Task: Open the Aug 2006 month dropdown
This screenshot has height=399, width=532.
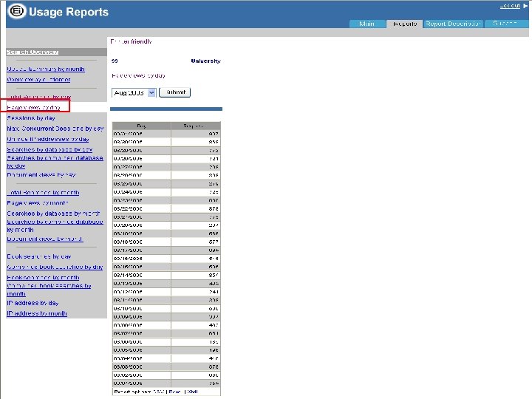Action: (134, 92)
